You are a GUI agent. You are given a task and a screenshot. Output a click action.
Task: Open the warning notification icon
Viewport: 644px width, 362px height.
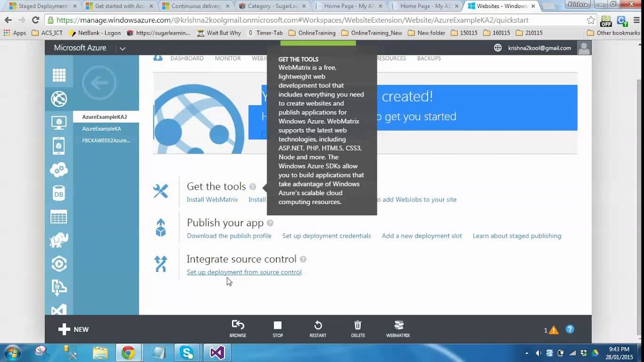(553, 330)
